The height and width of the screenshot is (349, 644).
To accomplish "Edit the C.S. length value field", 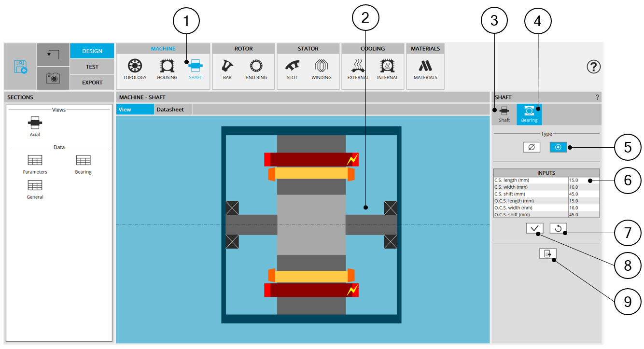I will 584,180.
